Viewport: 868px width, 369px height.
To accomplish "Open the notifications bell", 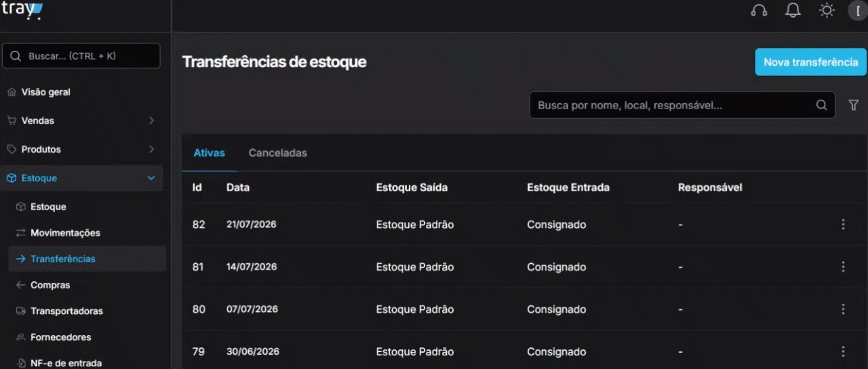I will click(x=793, y=11).
